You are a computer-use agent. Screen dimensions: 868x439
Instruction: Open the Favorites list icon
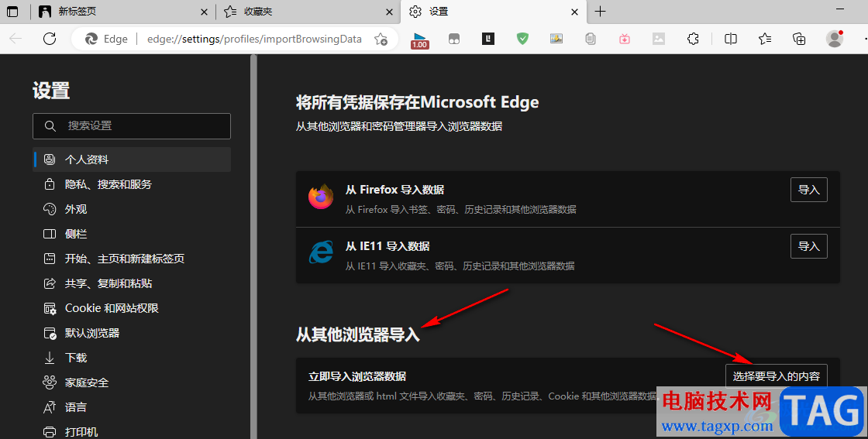tap(765, 38)
